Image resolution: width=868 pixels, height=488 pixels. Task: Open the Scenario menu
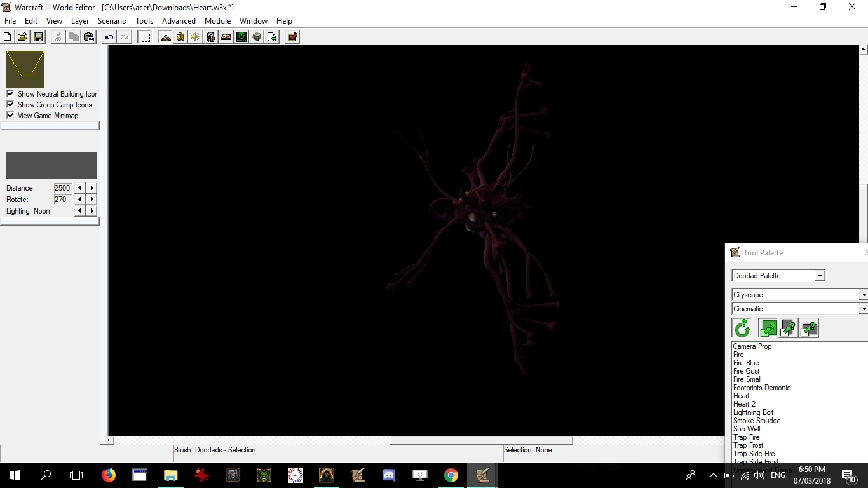[112, 21]
